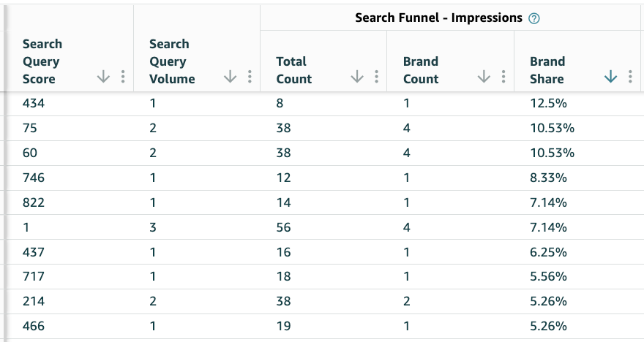Open Search Query Volume column options menu

[x=250, y=77]
